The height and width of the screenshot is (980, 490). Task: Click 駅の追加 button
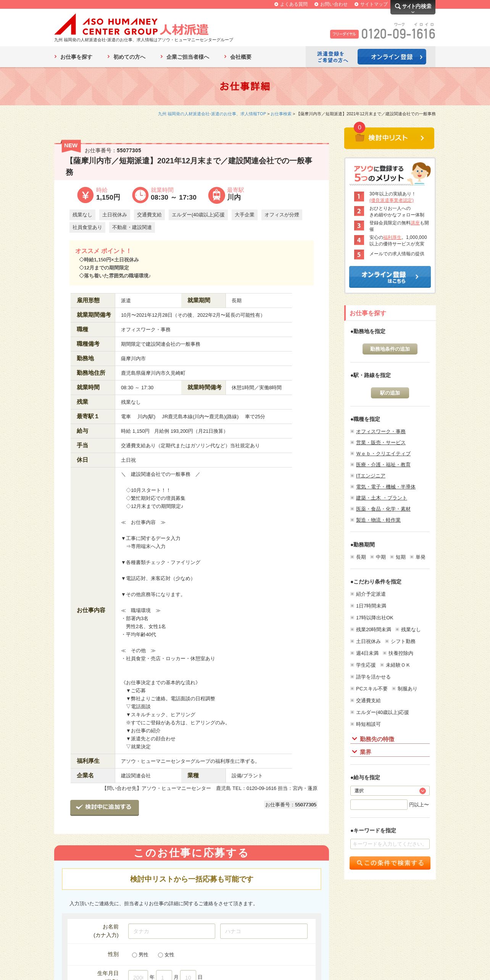coord(390,393)
